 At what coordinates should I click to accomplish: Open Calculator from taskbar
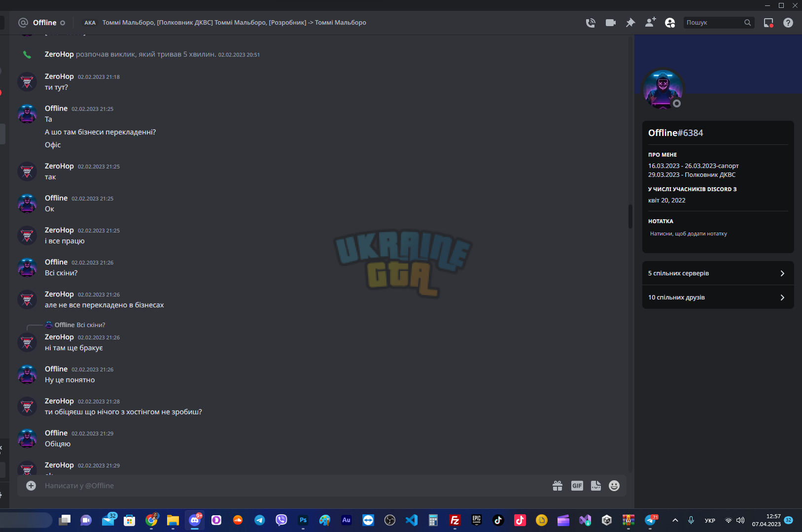(433, 520)
